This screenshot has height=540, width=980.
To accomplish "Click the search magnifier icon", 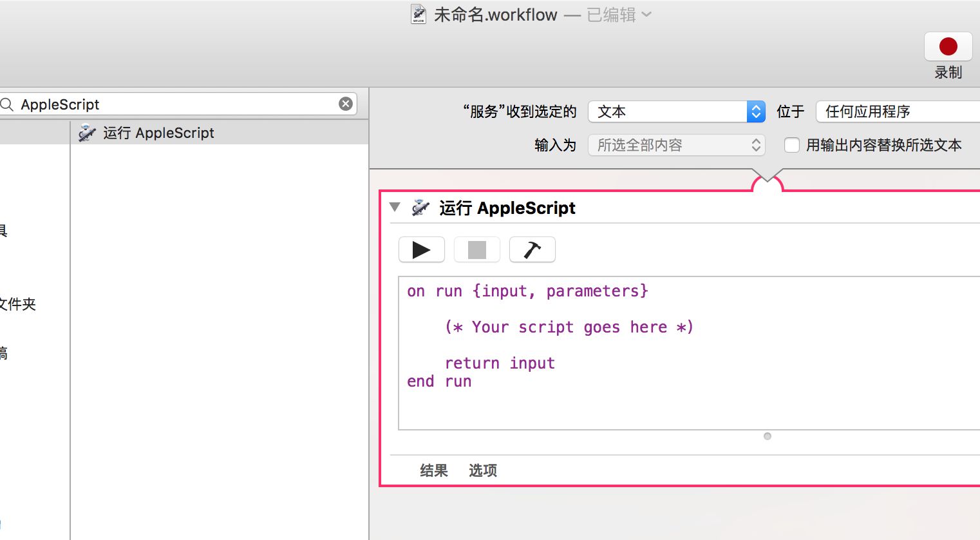I will (x=8, y=104).
